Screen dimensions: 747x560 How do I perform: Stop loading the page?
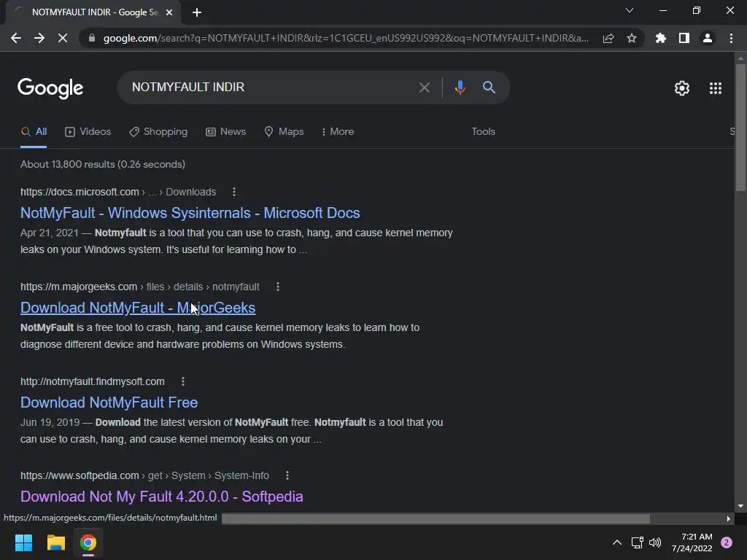click(63, 38)
